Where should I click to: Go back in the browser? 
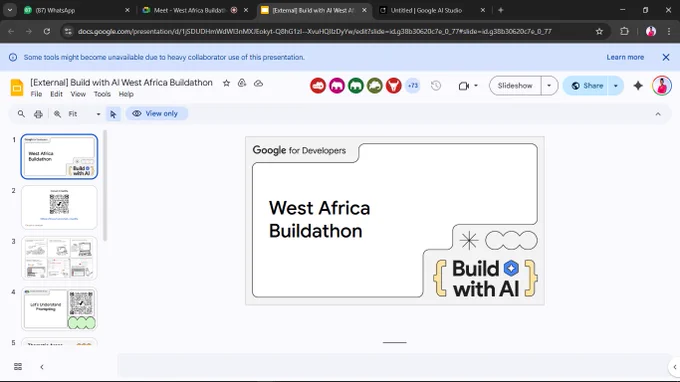tap(11, 31)
